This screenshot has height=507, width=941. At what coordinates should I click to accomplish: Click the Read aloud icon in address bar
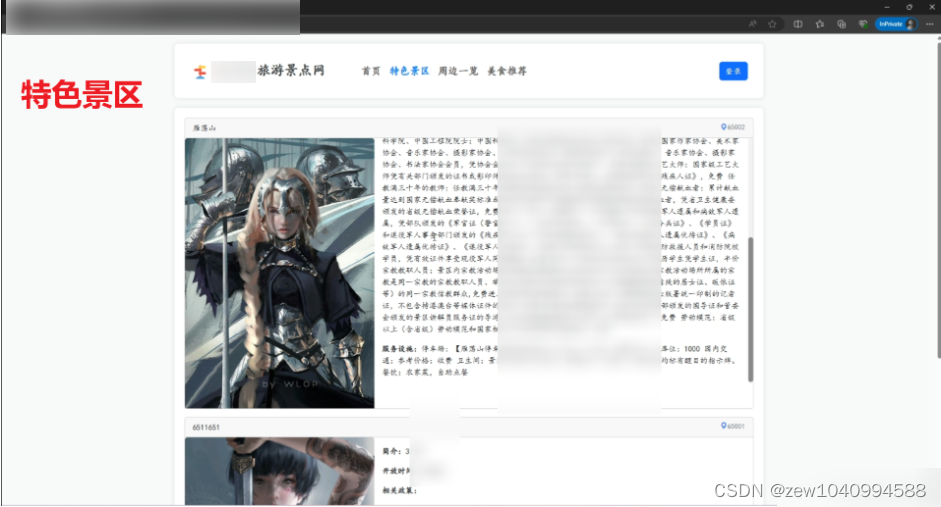click(x=753, y=24)
